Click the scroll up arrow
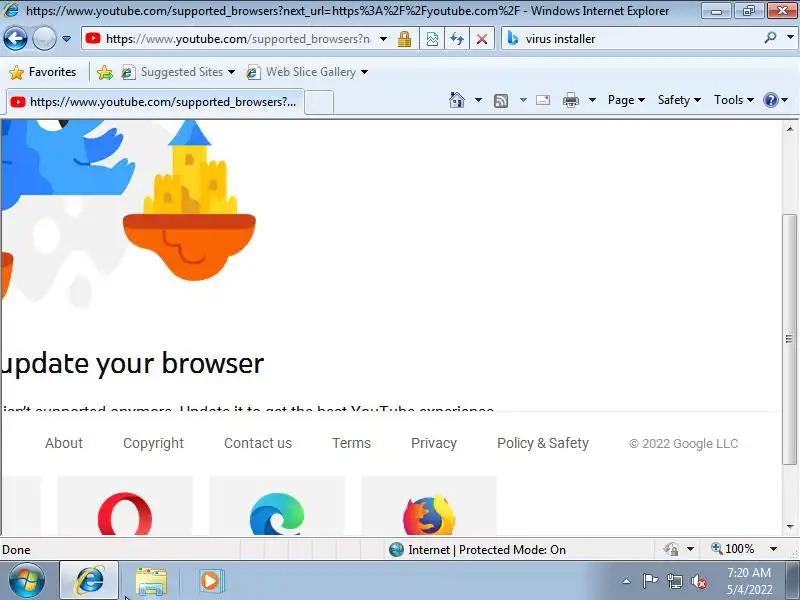 click(789, 129)
